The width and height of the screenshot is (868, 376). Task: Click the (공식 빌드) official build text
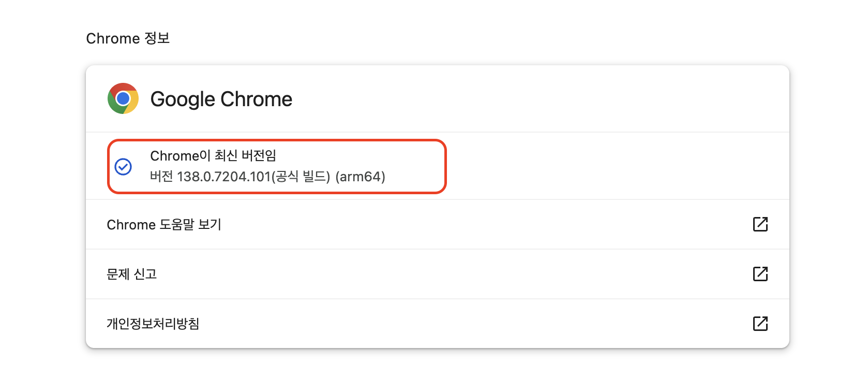click(301, 177)
